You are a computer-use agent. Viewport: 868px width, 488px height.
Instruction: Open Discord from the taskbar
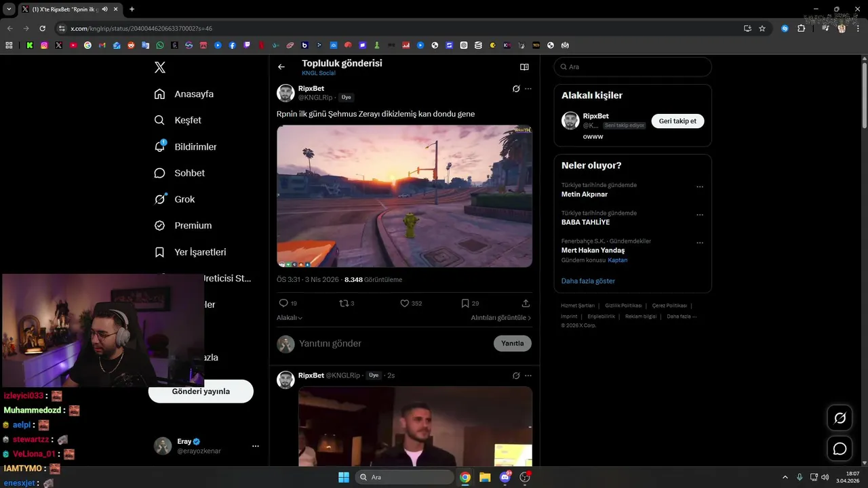pos(505,477)
